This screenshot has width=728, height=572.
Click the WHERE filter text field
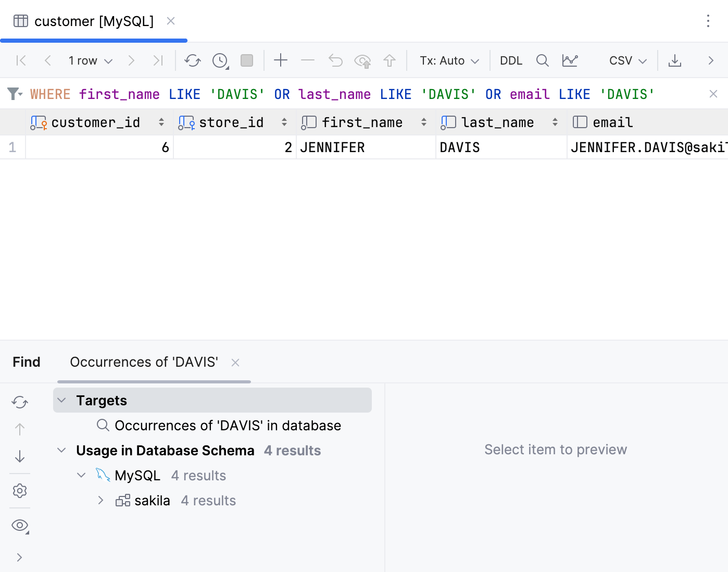click(365, 94)
